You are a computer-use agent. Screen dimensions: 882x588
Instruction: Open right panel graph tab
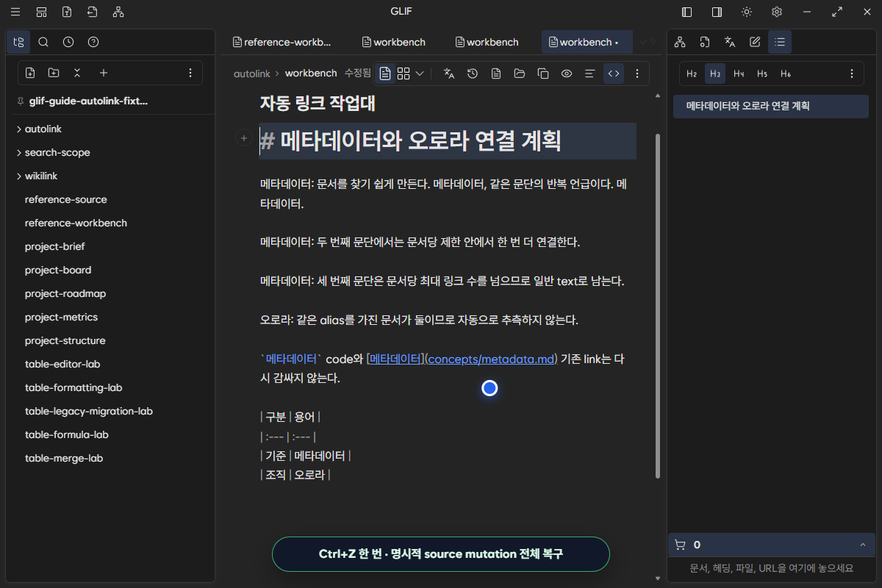point(680,42)
